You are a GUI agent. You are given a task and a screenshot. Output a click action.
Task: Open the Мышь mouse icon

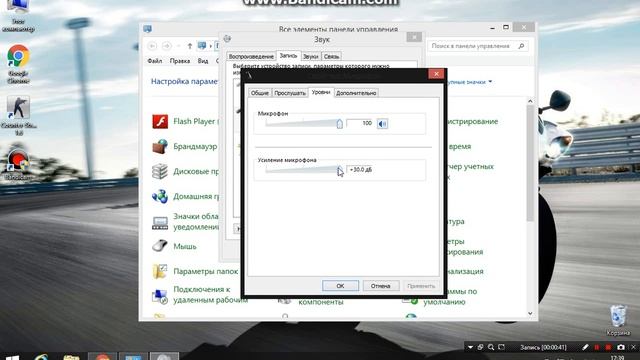click(160, 246)
